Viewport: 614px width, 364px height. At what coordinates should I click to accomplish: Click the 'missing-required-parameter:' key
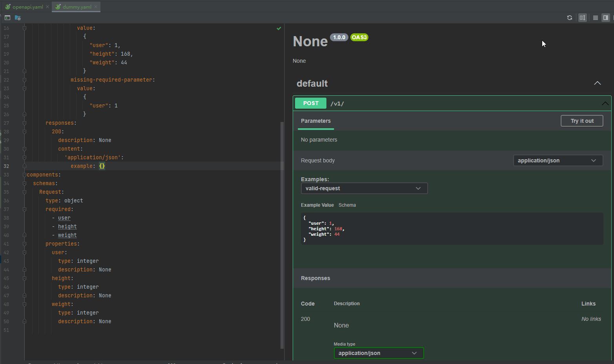113,80
